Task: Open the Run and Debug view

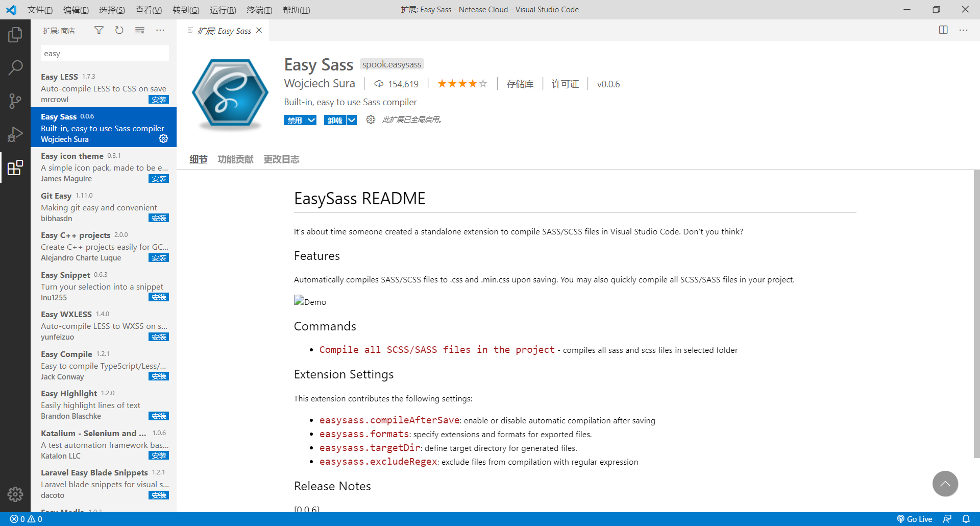Action: tap(15, 134)
